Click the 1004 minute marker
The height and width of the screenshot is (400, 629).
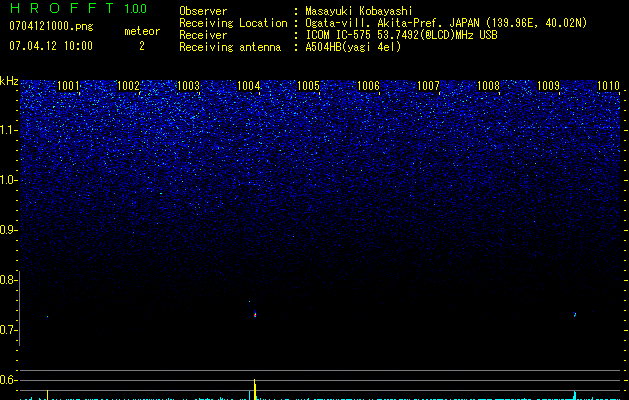point(248,86)
